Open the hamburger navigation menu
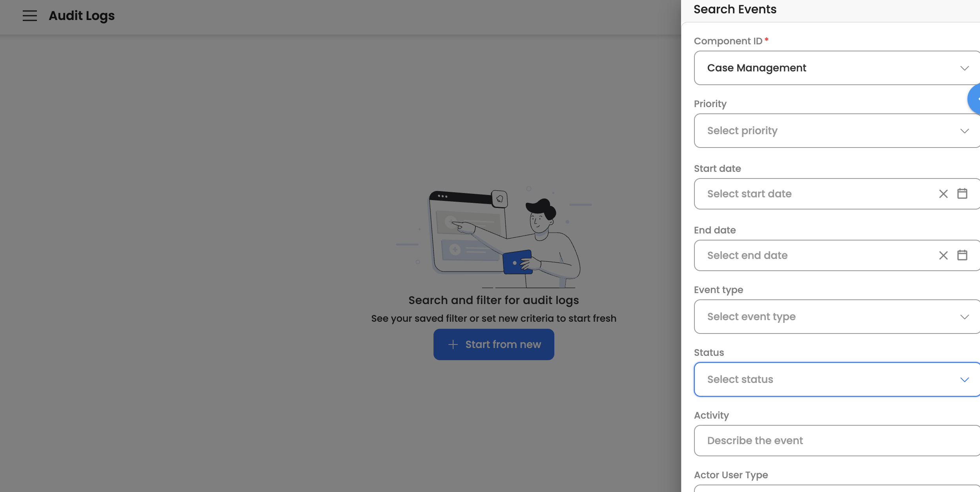Image resolution: width=980 pixels, height=492 pixels. (29, 16)
